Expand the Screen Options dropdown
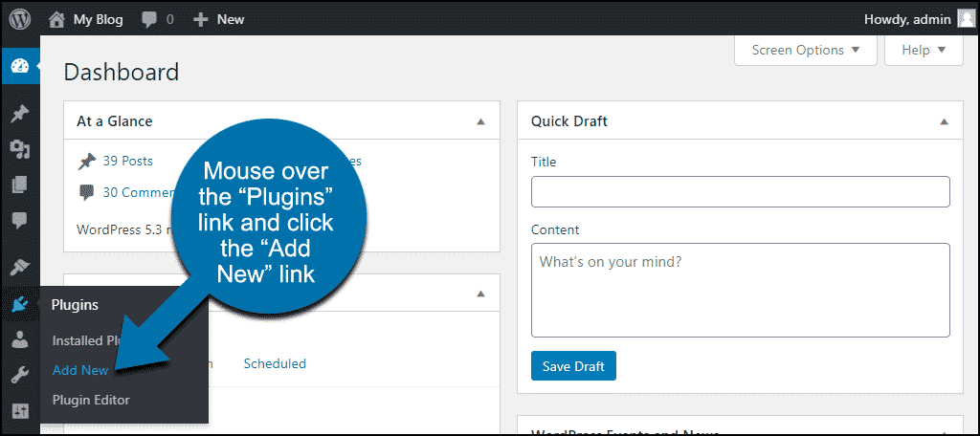Viewport: 980px width, 436px height. (x=806, y=50)
